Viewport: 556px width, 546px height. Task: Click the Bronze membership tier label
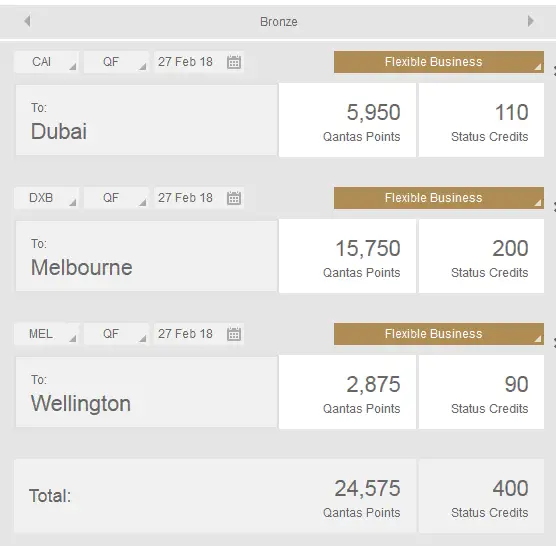pyautogui.click(x=279, y=22)
